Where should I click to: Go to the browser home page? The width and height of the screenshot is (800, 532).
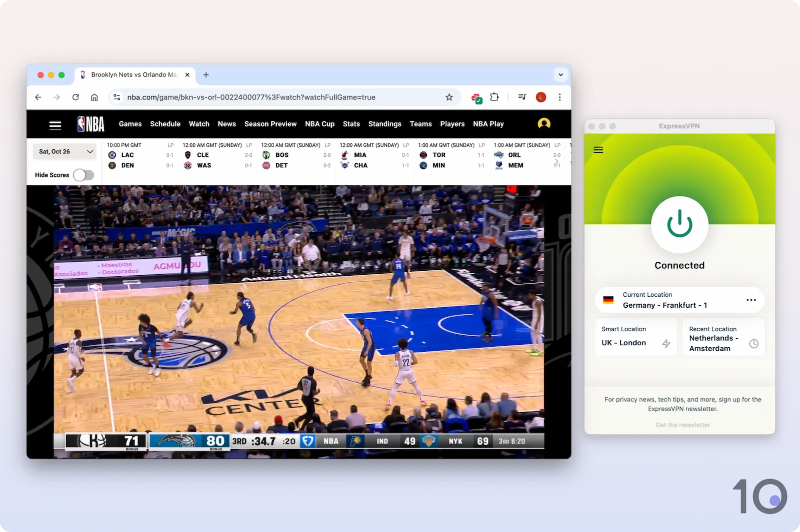[94, 97]
